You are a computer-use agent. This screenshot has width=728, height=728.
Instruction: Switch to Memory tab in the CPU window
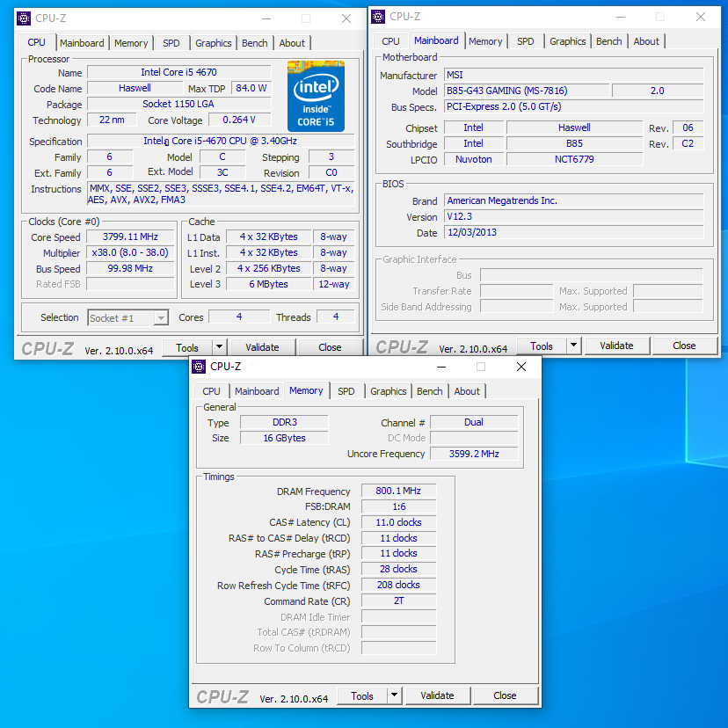131,43
